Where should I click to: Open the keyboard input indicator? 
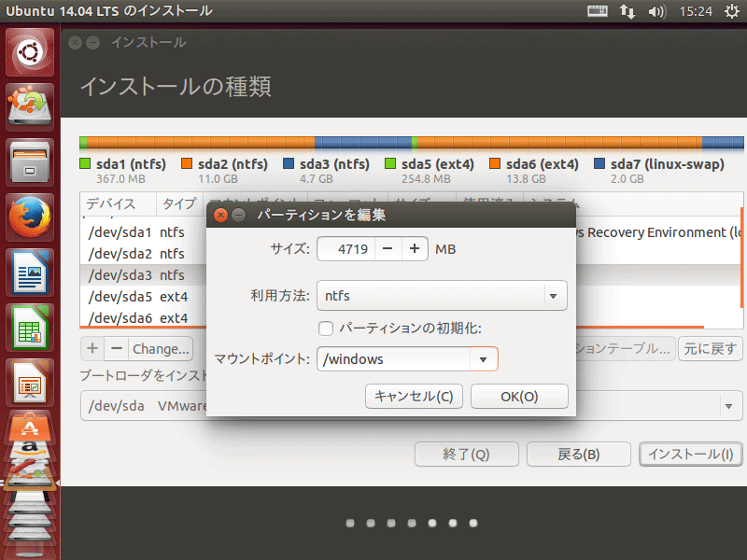tap(597, 11)
